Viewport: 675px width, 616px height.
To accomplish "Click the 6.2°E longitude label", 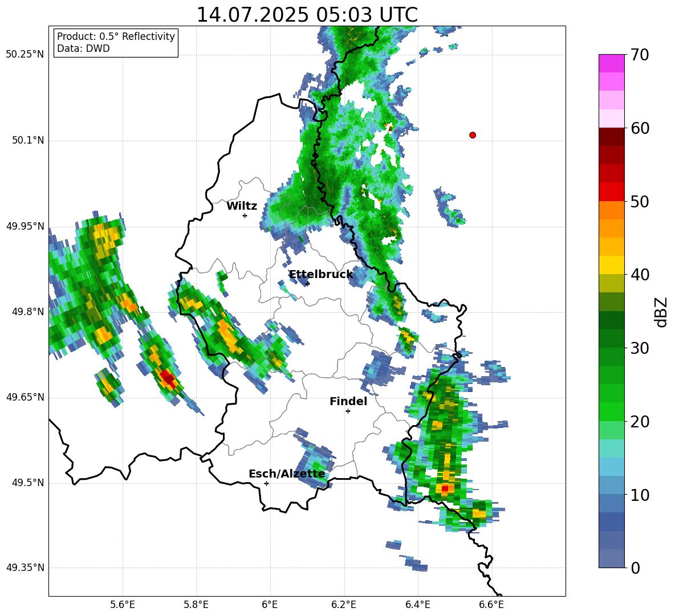I will 344,605.
